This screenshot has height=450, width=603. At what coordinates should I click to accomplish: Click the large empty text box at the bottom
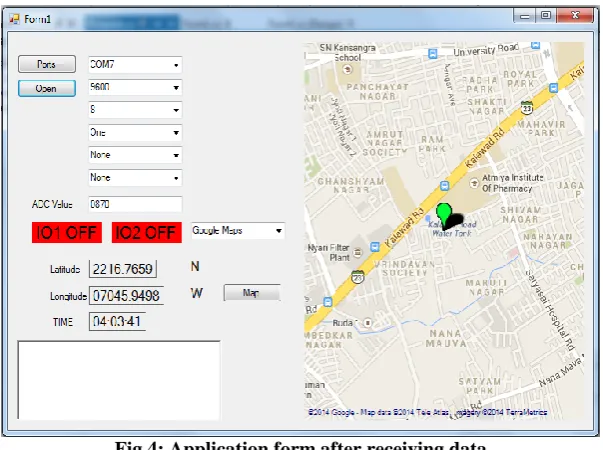click(x=119, y=380)
